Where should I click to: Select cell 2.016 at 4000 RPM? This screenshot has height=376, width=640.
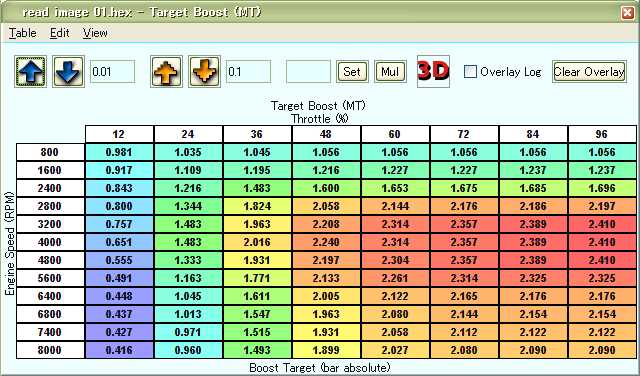(x=257, y=242)
